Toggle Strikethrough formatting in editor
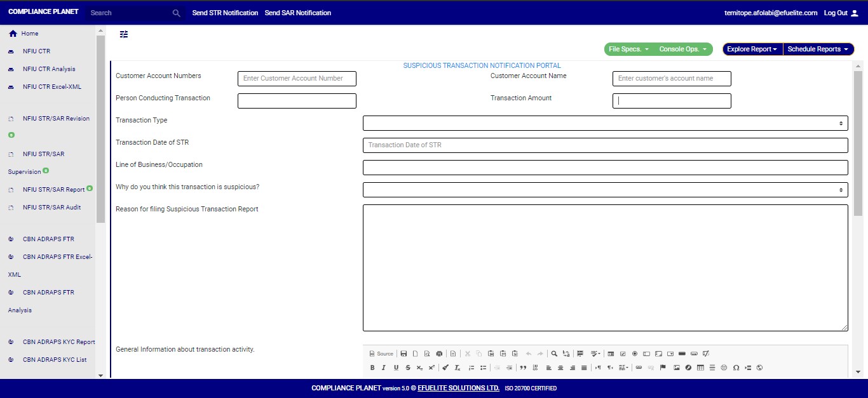Screen dimensions: 868x398 click(408, 368)
